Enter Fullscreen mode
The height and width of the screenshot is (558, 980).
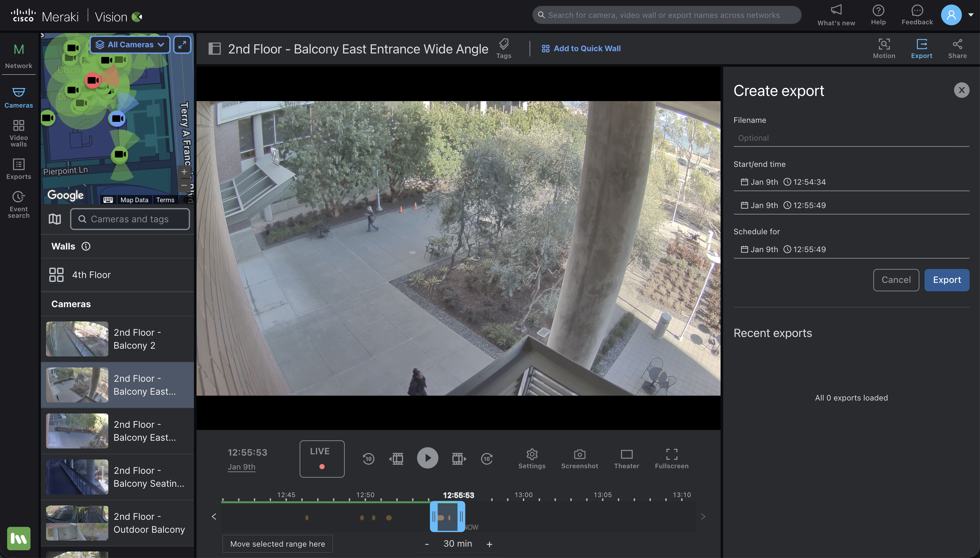(671, 458)
